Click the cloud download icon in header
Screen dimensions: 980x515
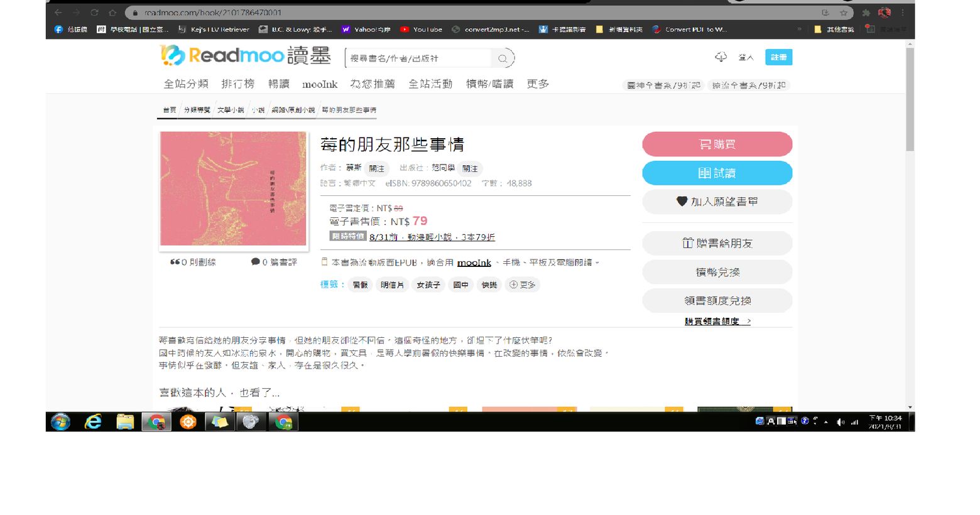click(721, 57)
